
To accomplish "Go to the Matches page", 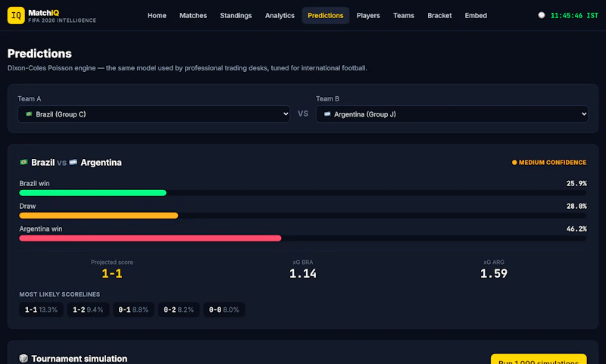I will click(x=193, y=15).
